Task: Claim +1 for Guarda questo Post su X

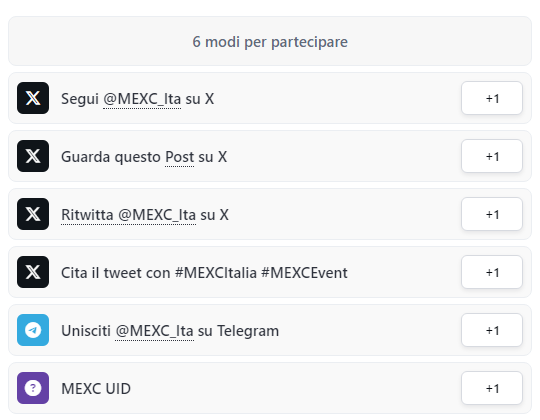Action: tap(492, 156)
